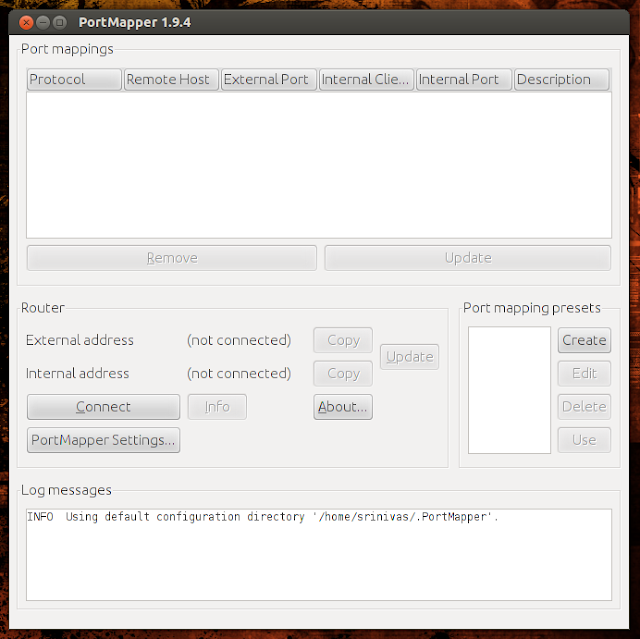The width and height of the screenshot is (640, 639).
Task: Click the empty port mappings table area
Action: 319,165
